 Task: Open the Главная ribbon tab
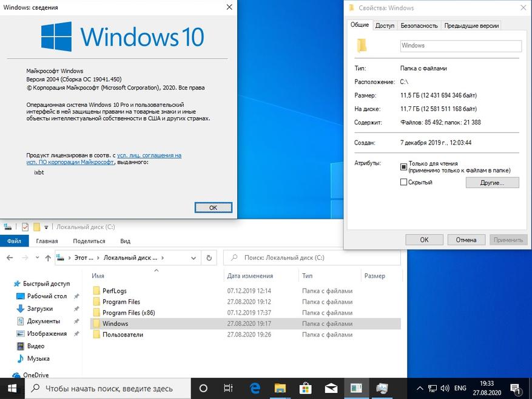[x=47, y=240]
